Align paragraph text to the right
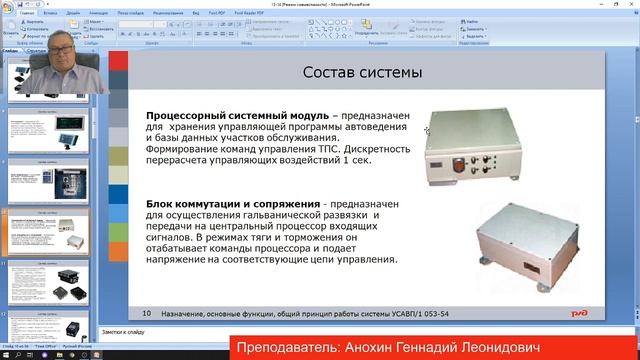 (x=215, y=34)
